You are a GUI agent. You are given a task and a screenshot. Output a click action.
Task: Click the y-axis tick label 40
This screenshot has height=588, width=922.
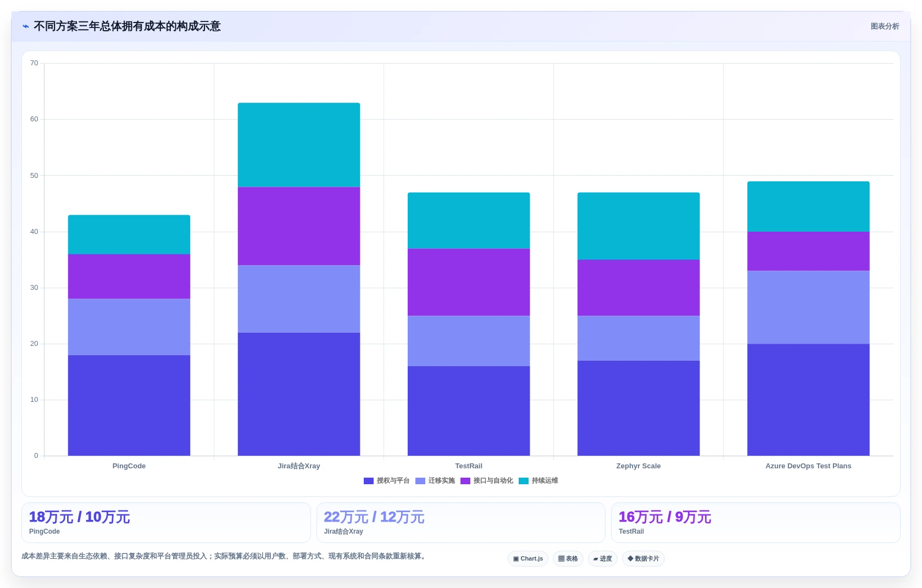point(34,232)
